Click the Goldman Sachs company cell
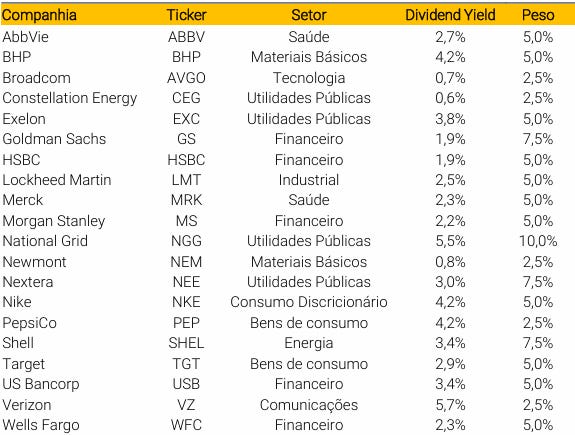 coord(54,139)
